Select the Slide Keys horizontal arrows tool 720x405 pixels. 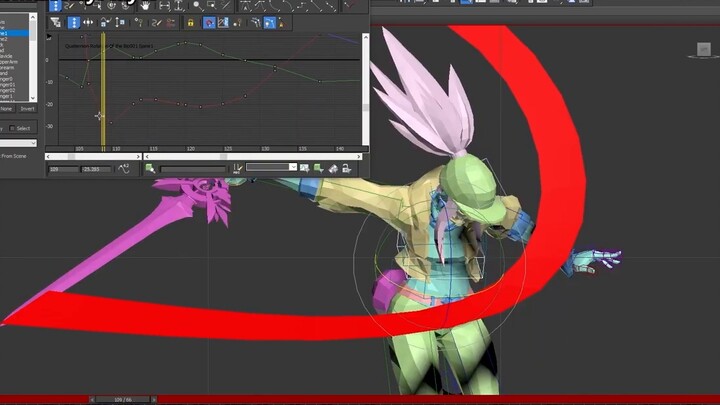coord(88,22)
